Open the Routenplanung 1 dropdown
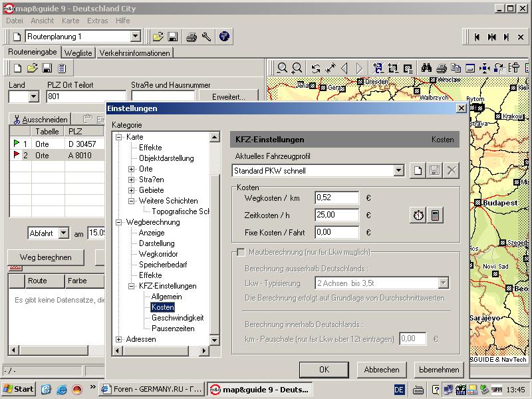 tap(136, 36)
